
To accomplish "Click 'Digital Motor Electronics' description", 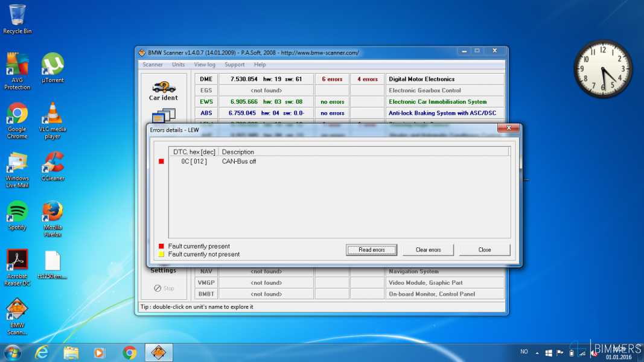I will (x=421, y=79).
